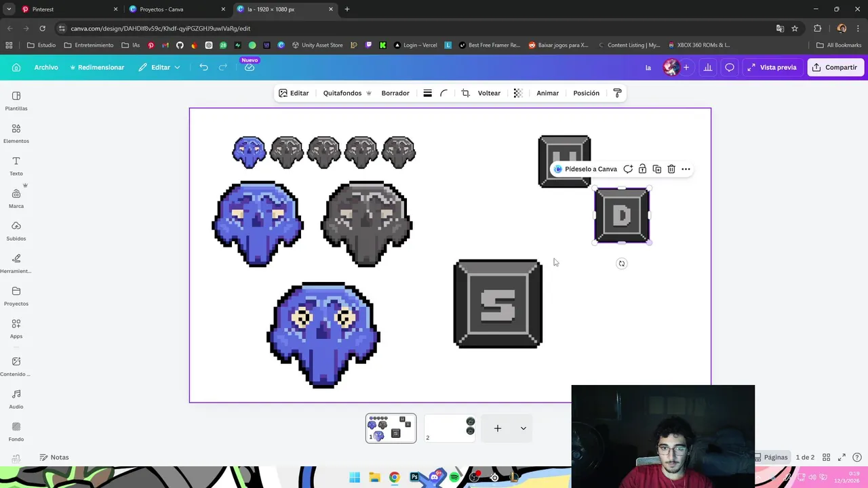Open the corner rounding icon
This screenshot has width=868, height=488.
(443, 93)
